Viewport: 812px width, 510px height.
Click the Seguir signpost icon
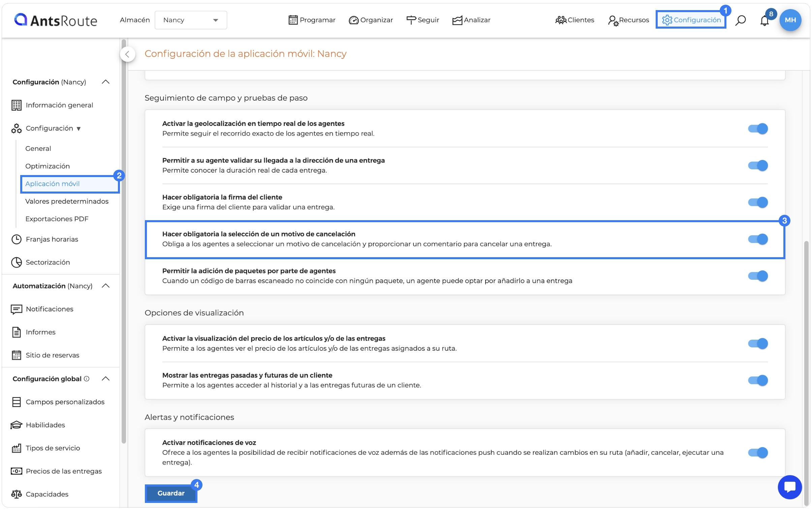(411, 20)
